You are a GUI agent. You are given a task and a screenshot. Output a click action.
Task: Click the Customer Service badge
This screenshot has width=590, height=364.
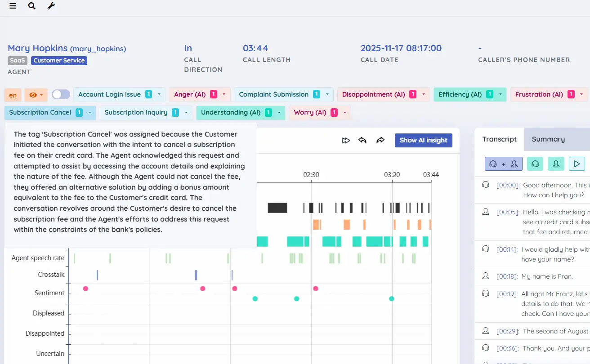coord(59,60)
